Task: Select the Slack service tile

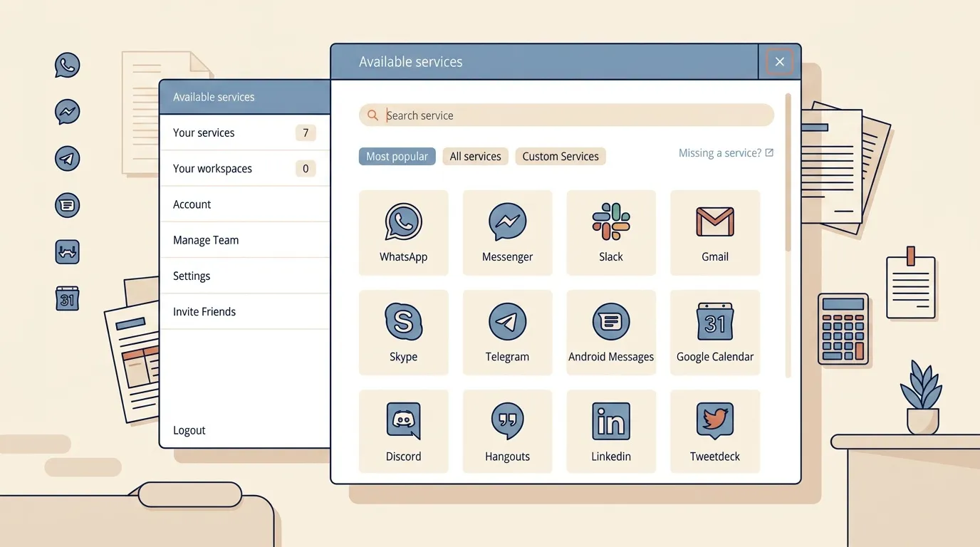Action: tap(611, 233)
